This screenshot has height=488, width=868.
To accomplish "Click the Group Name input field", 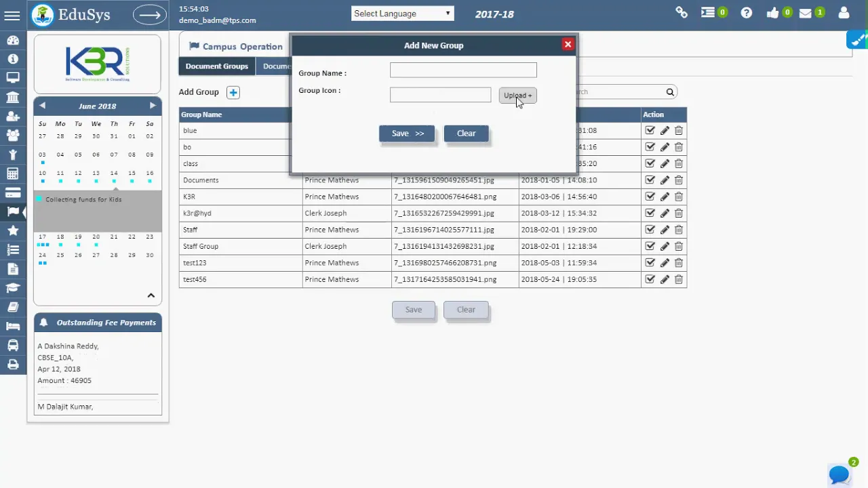I will point(463,70).
